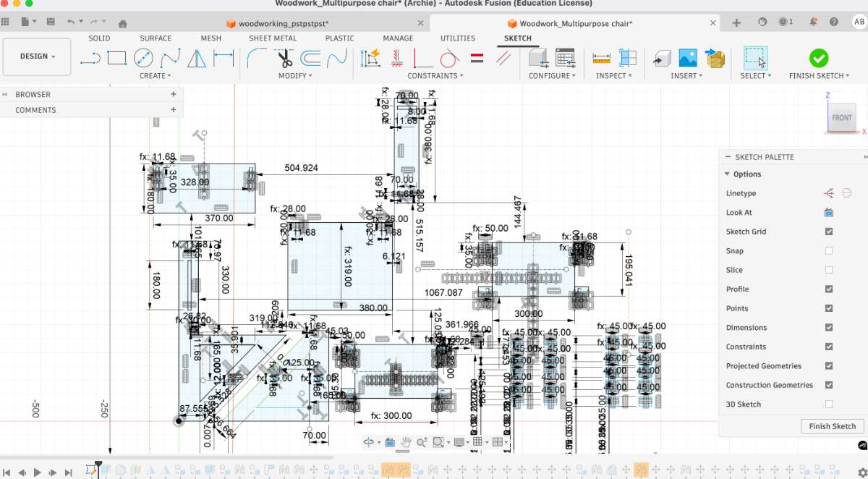The height and width of the screenshot is (479, 868).
Task: Select the 2-Point Rectangle tool
Action: click(x=116, y=58)
